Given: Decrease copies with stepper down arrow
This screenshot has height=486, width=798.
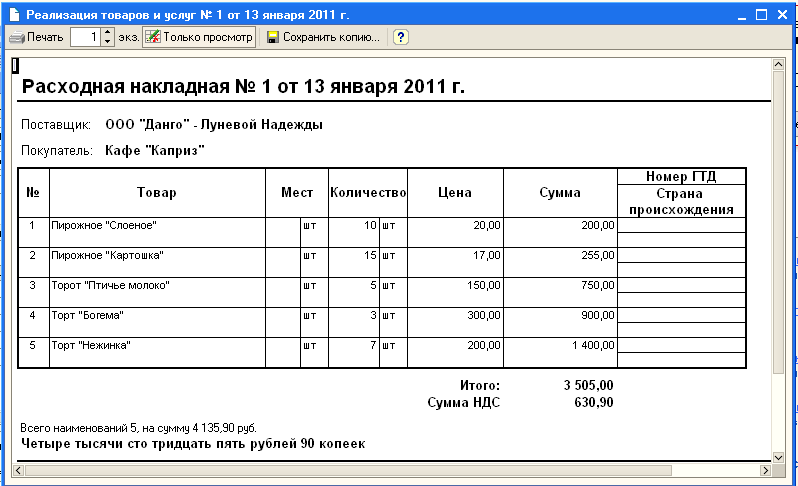Looking at the screenshot, I should click(107, 42).
